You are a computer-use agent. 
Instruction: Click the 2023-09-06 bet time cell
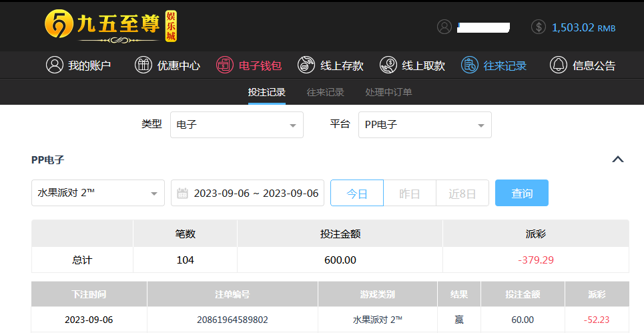pos(89,320)
